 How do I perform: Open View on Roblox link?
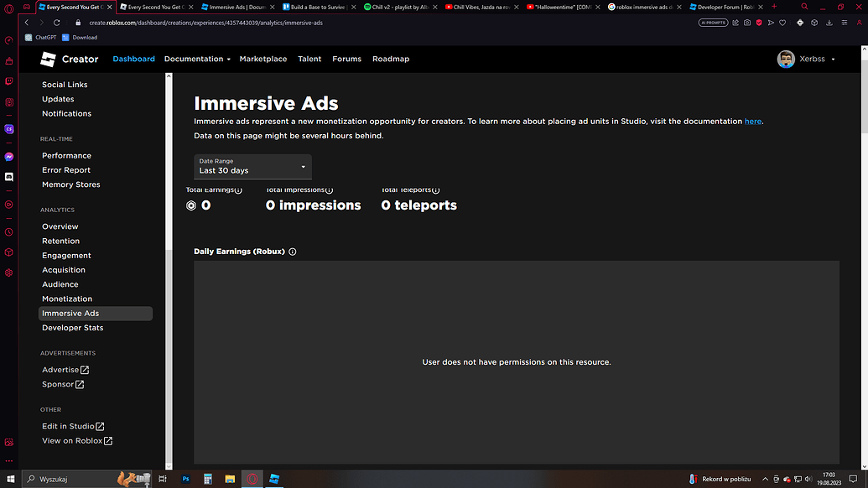(x=77, y=441)
